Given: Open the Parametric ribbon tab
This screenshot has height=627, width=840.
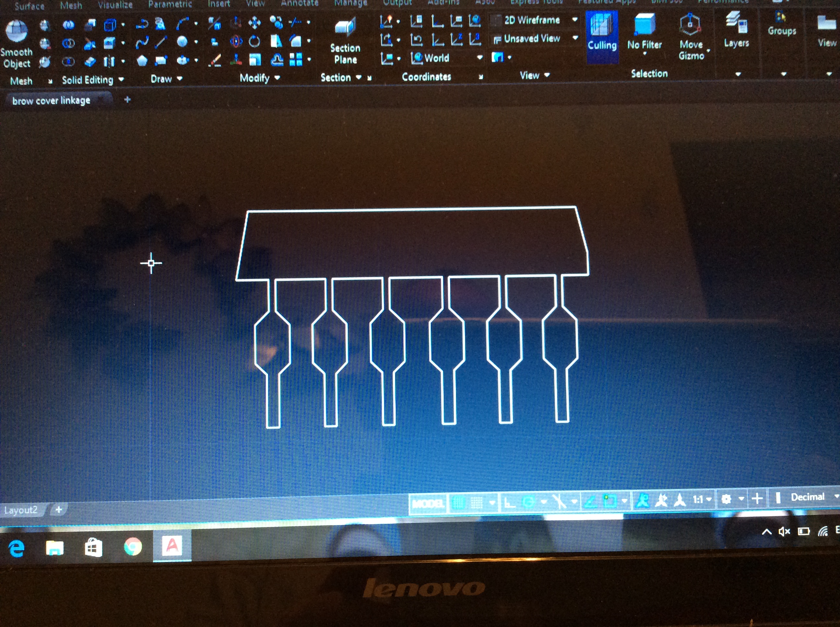Looking at the screenshot, I should pyautogui.click(x=170, y=4).
